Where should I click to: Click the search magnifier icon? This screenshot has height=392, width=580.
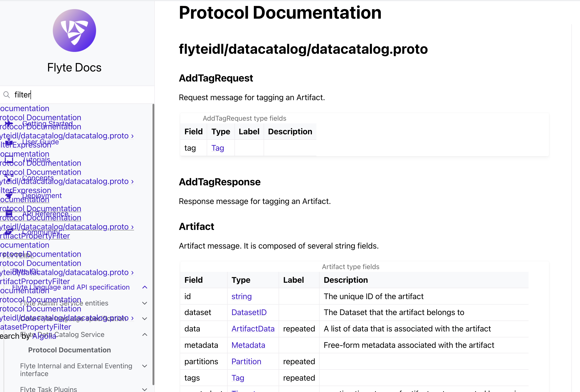click(7, 94)
